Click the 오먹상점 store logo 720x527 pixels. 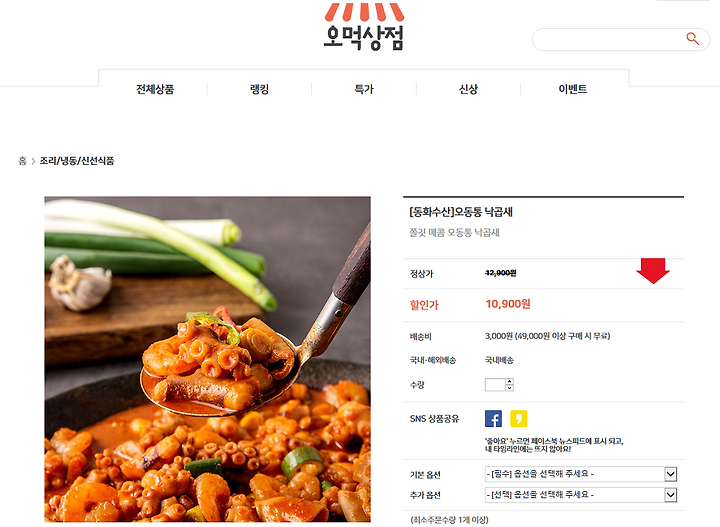point(364,26)
